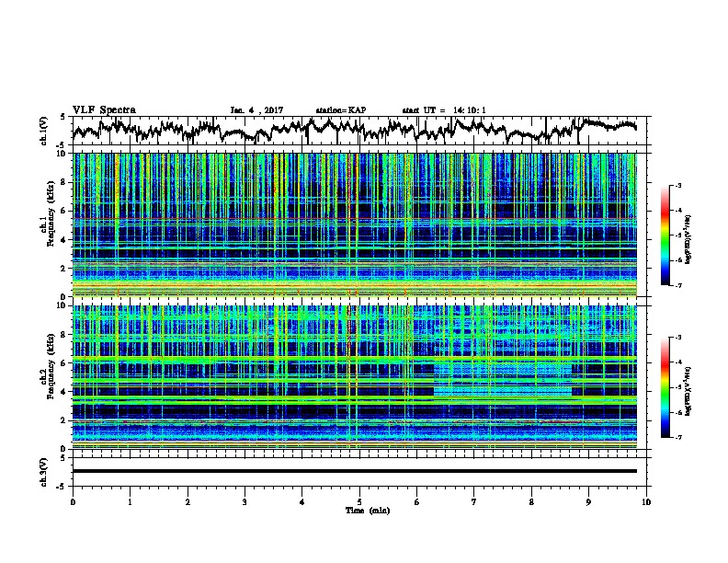Click the log(PSD) label beside ch.1 colorbar
The width and height of the screenshot is (728, 563).
[x=688, y=240]
